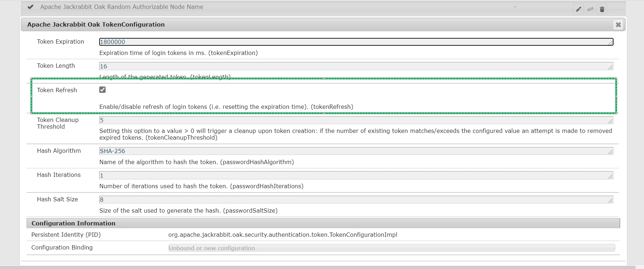Image resolution: width=644 pixels, height=269 pixels.
Task: Edit the Random Authorizable Node Name configuration
Action: pos(578,9)
